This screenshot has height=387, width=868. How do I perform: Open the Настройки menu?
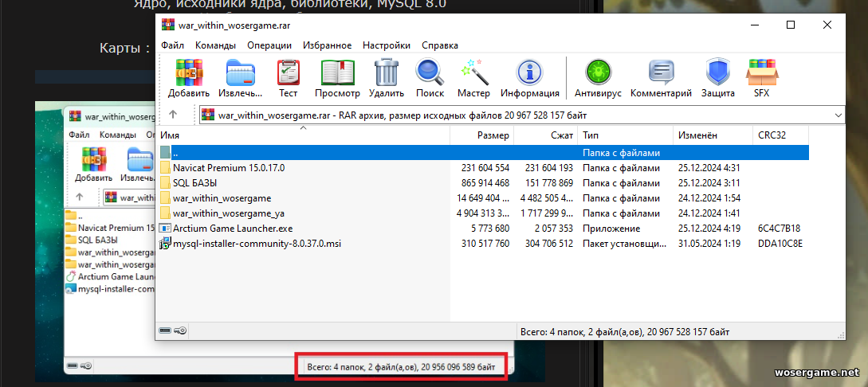(x=386, y=45)
